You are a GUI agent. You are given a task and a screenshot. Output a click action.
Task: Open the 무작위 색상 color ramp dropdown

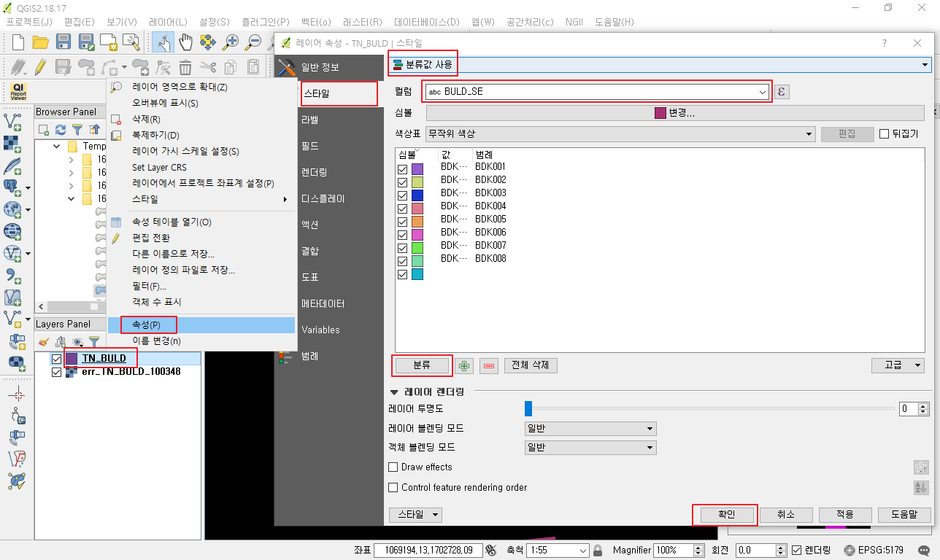click(x=808, y=133)
